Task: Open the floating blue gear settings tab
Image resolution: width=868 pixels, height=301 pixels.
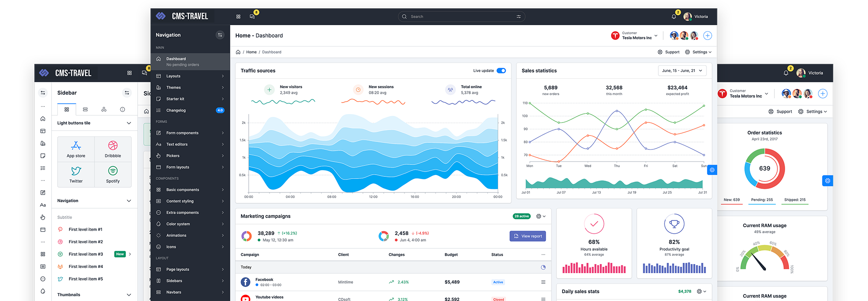Action: [712, 170]
